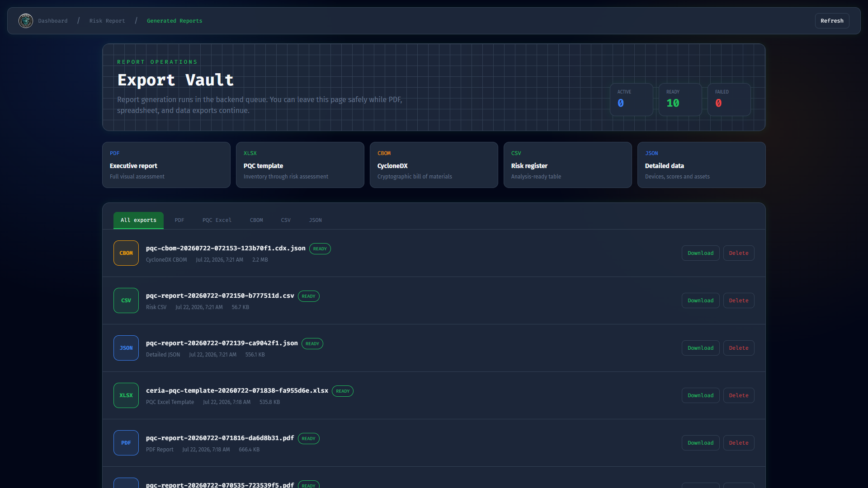The height and width of the screenshot is (488, 868).
Task: Generate CycloneDX CBOM export
Action: coord(434,165)
